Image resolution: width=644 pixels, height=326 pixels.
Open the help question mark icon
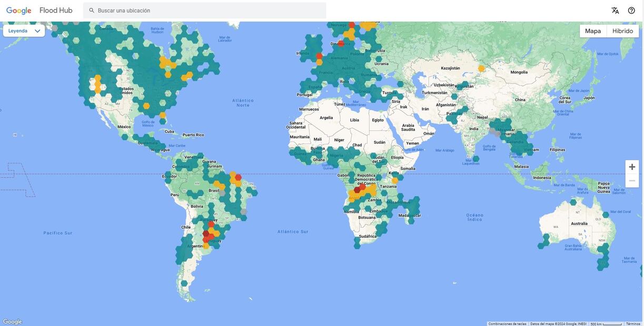pos(631,11)
